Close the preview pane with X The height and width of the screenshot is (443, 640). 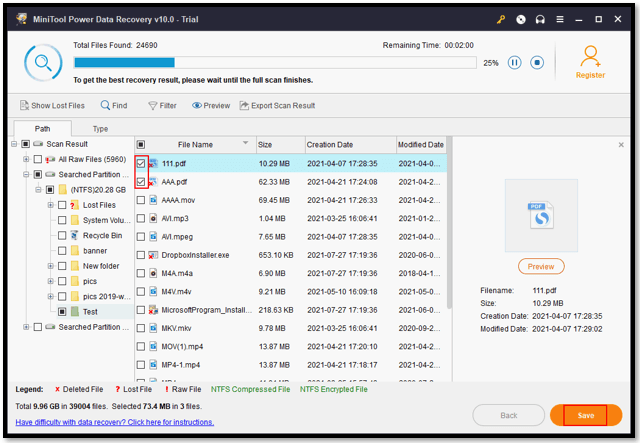(621, 145)
